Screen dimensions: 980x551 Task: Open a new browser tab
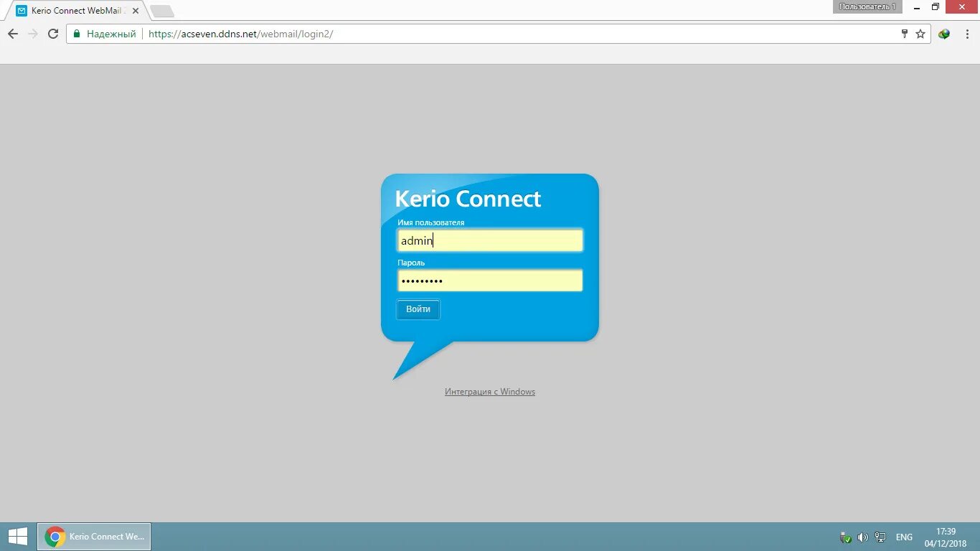pyautogui.click(x=162, y=11)
